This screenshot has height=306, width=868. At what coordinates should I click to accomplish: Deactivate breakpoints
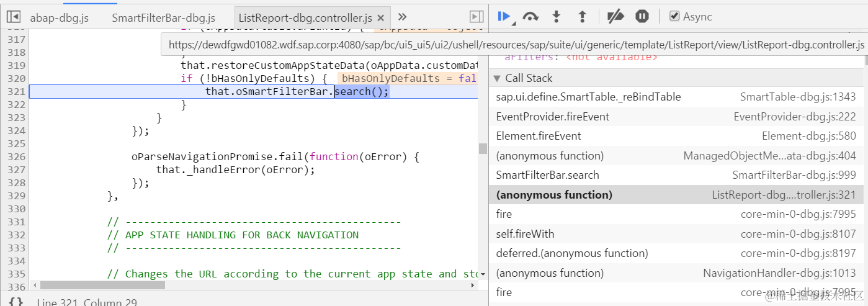615,17
